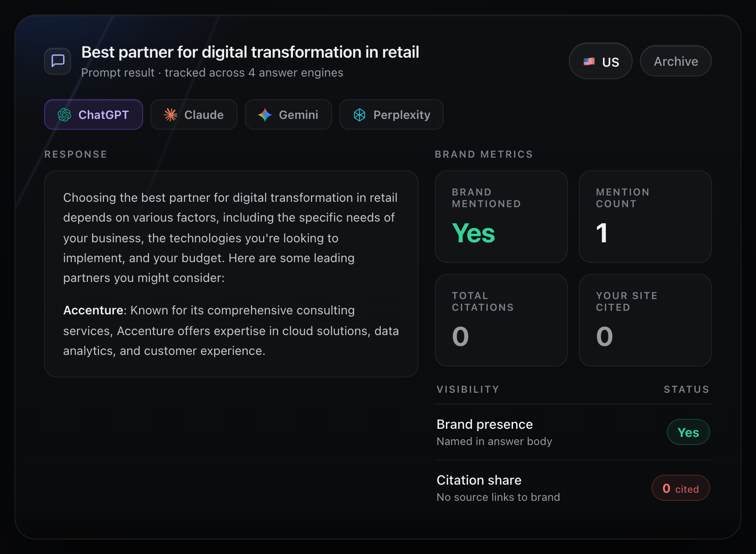Click the Perplexity logo icon
This screenshot has height=554, width=756.
[360, 115]
